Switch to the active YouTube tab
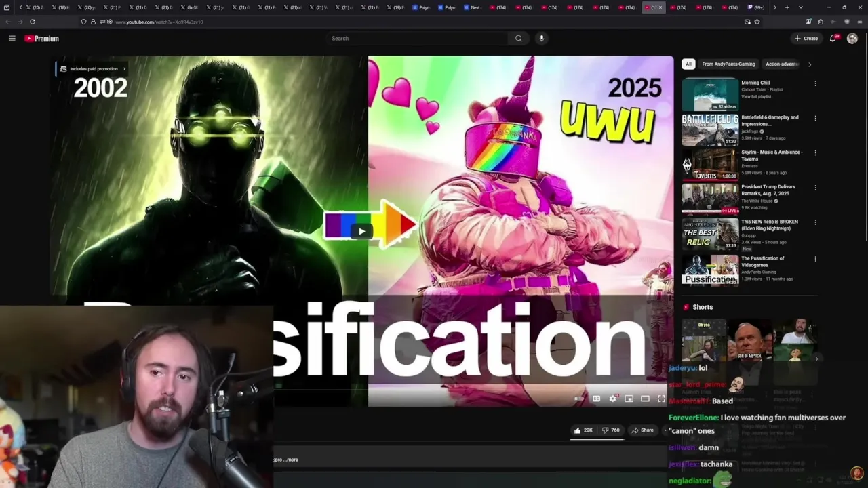 653,7
